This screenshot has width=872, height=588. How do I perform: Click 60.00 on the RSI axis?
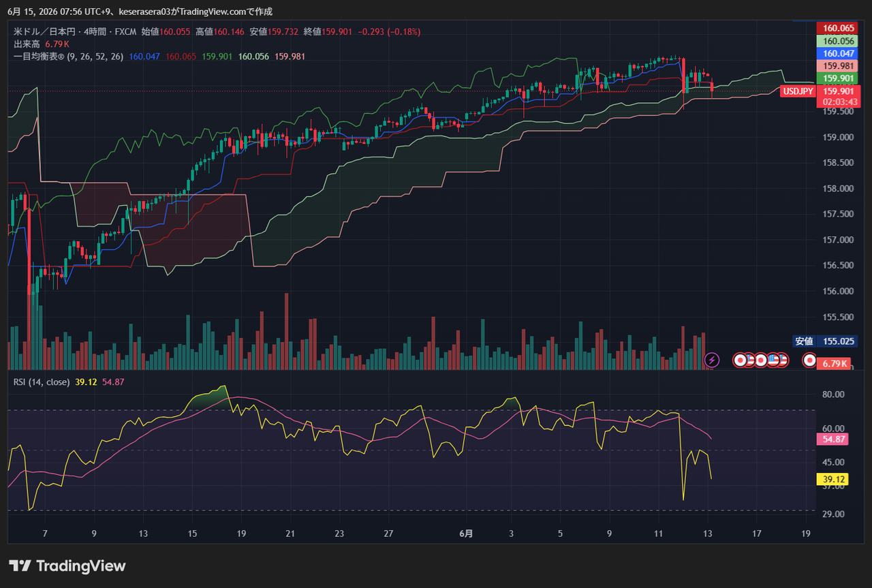[x=833, y=429]
